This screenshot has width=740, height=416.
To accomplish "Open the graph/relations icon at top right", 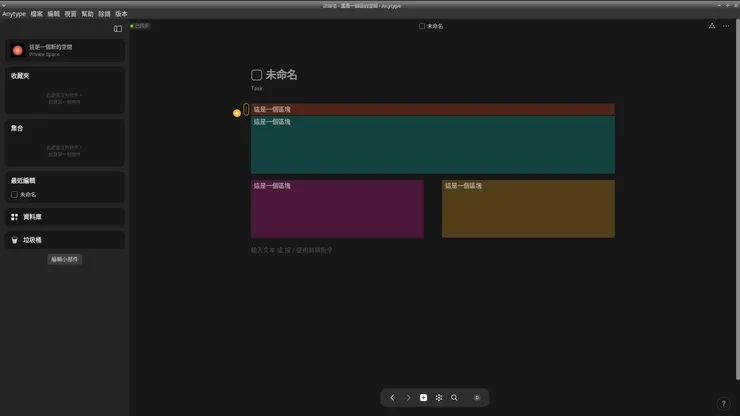I will (712, 26).
